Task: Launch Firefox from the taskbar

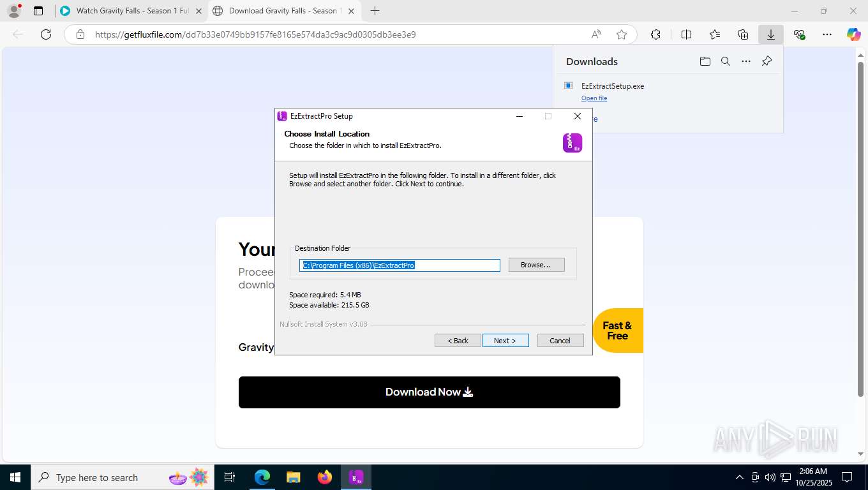Action: pyautogui.click(x=325, y=477)
